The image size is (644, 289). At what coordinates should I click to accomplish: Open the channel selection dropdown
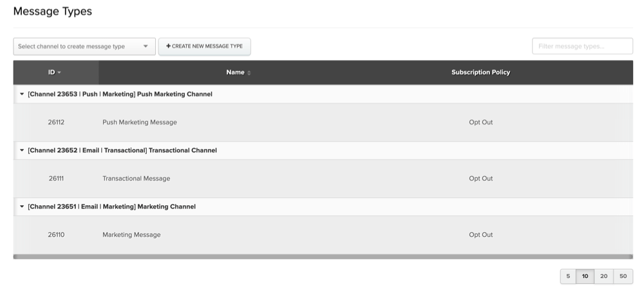point(84,46)
